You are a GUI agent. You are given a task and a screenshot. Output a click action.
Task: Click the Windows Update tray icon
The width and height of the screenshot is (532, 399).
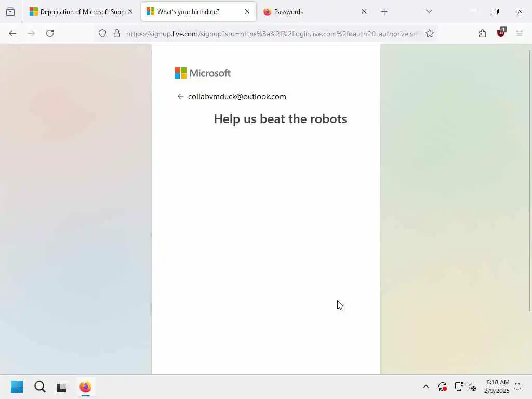(x=443, y=387)
